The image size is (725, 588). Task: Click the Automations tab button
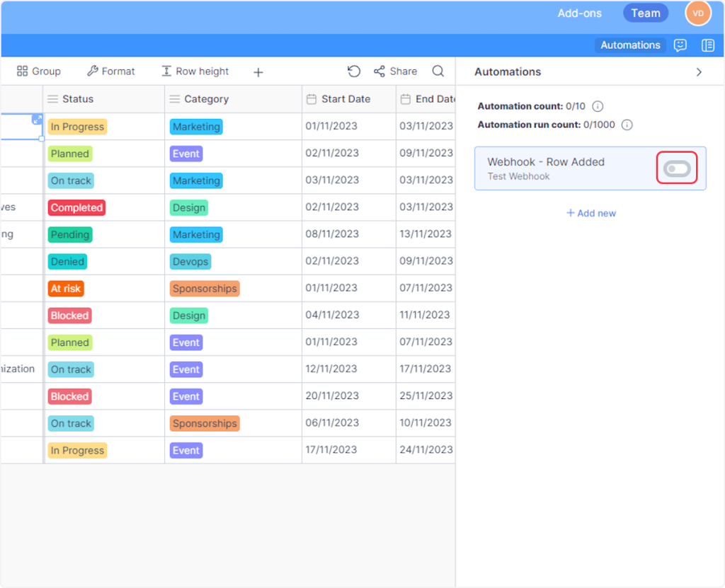pos(630,45)
